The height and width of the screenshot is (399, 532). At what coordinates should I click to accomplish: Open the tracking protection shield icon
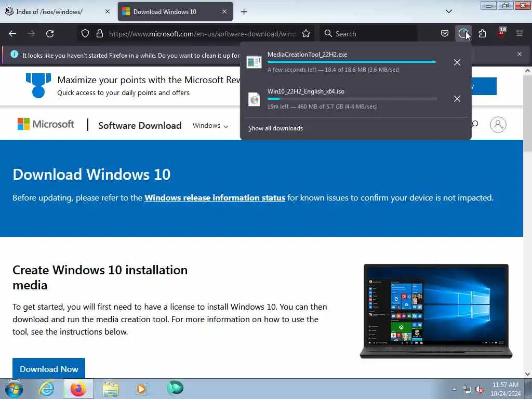[x=85, y=33]
